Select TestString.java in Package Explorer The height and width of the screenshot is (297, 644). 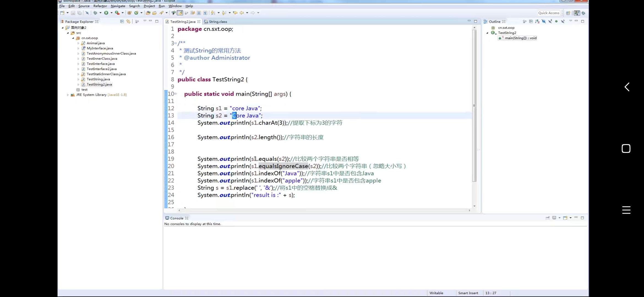pyautogui.click(x=98, y=79)
